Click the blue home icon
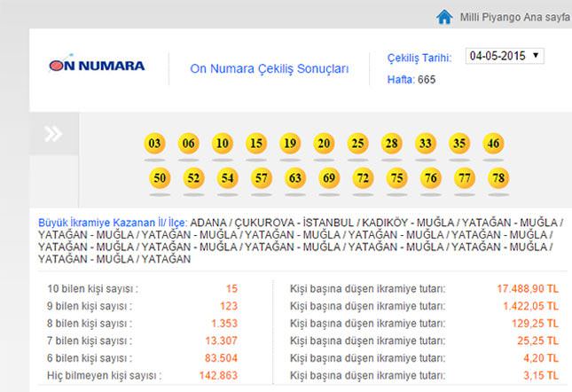This screenshot has width=572, height=392. 444,17
